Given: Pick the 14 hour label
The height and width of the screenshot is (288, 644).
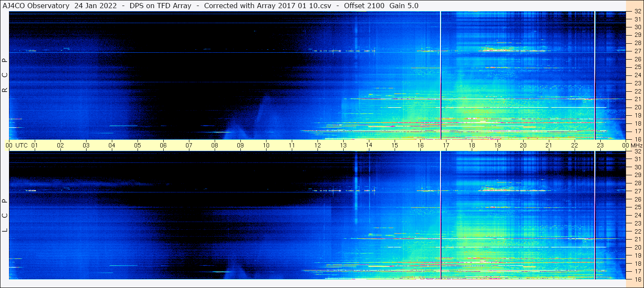Looking at the screenshot, I should click(369, 145).
